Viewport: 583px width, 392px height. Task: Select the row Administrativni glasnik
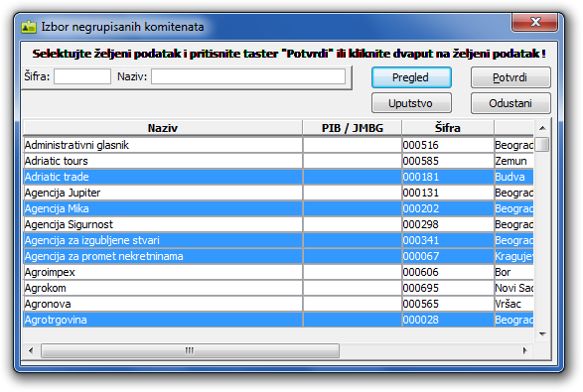(x=278, y=145)
